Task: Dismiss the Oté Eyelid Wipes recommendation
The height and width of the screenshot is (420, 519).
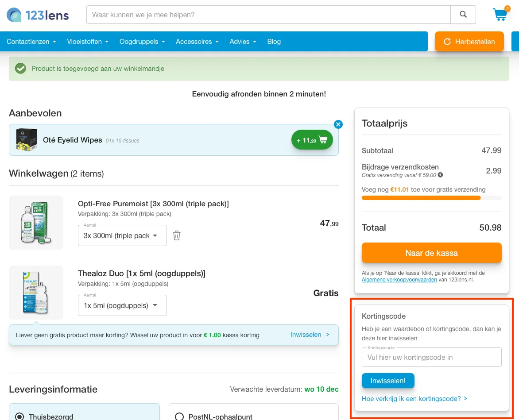Action: pos(338,124)
